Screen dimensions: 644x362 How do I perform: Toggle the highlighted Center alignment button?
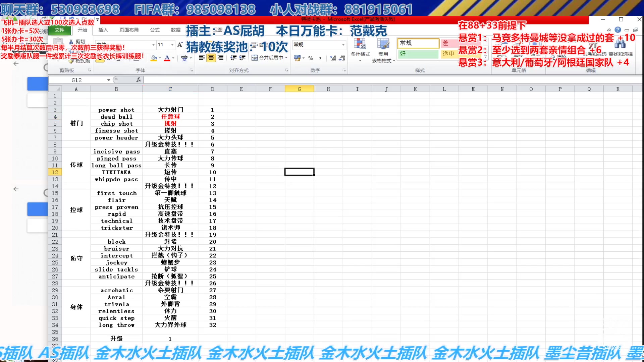tap(211, 58)
